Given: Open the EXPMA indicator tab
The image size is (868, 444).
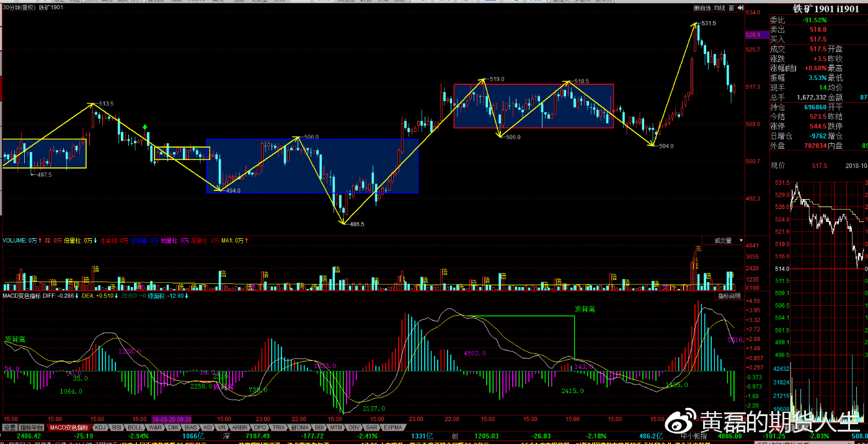Looking at the screenshot, I should [x=392, y=427].
